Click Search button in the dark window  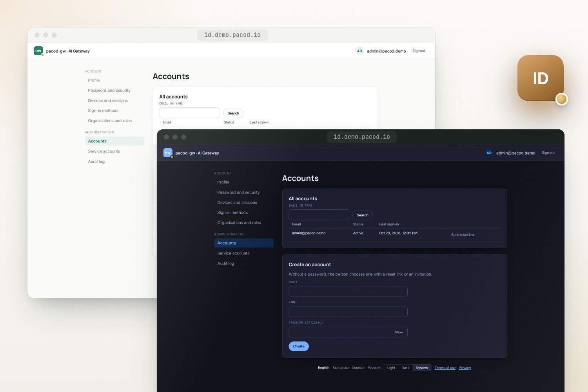363,215
